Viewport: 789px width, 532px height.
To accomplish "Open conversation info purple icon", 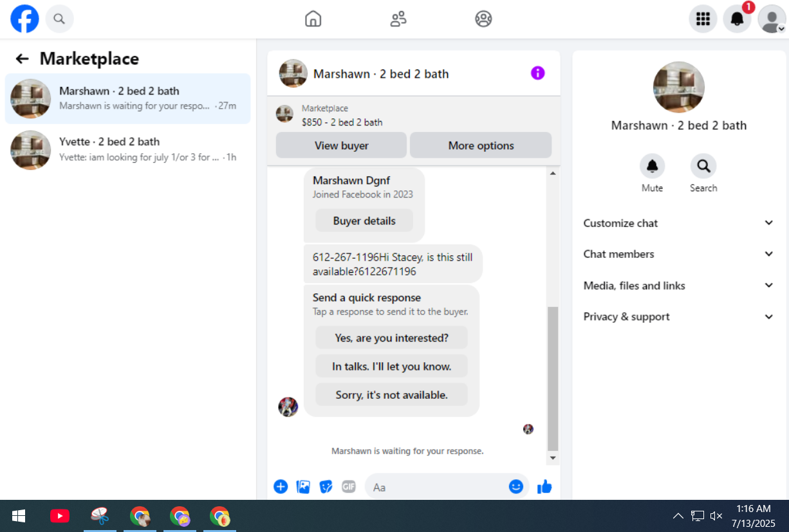I will click(x=538, y=73).
